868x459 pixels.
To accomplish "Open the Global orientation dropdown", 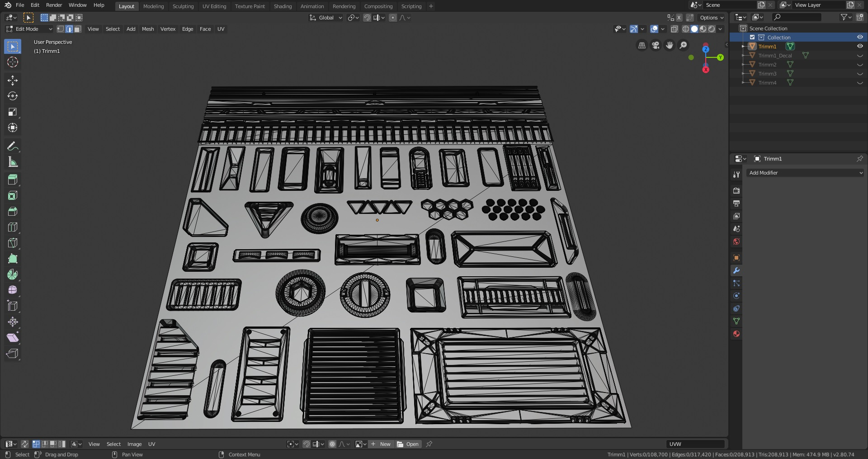I will click(326, 18).
